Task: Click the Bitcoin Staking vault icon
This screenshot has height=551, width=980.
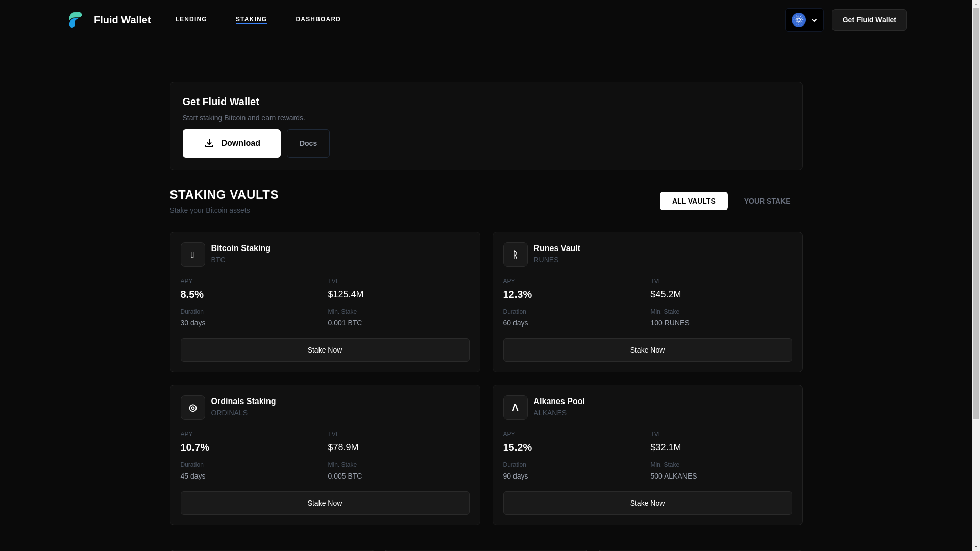Action: [x=192, y=255]
